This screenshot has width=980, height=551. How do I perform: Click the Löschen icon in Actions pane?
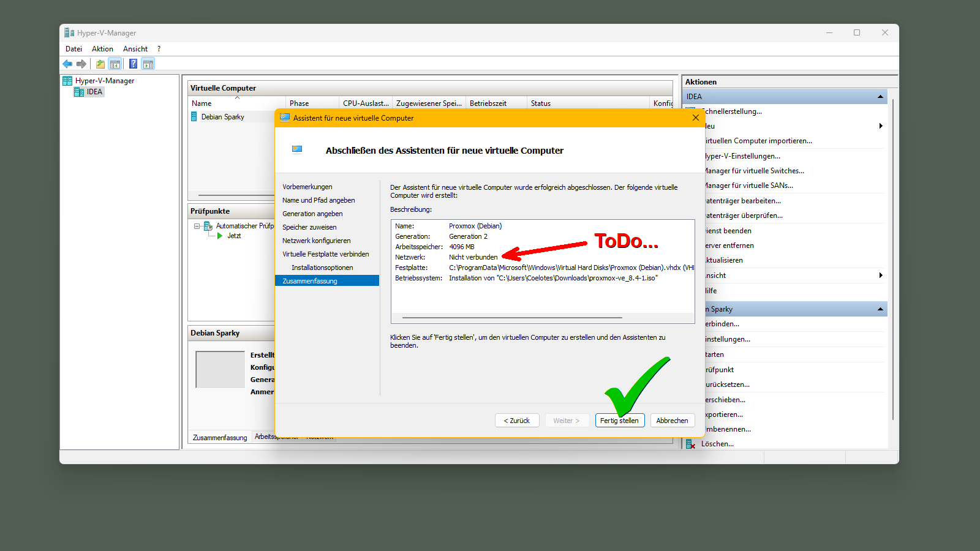(x=690, y=444)
